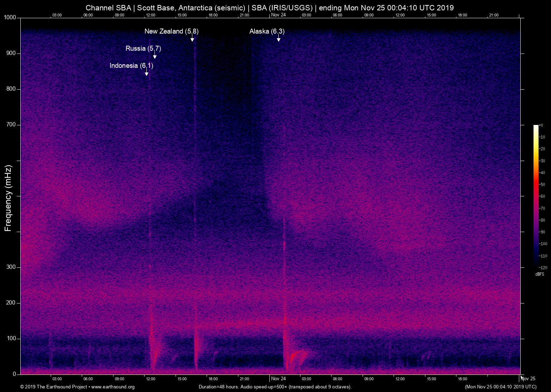Click the Alaska (6.3) earthquake label
Image resolution: width=551 pixels, height=392 pixels.
(x=267, y=31)
